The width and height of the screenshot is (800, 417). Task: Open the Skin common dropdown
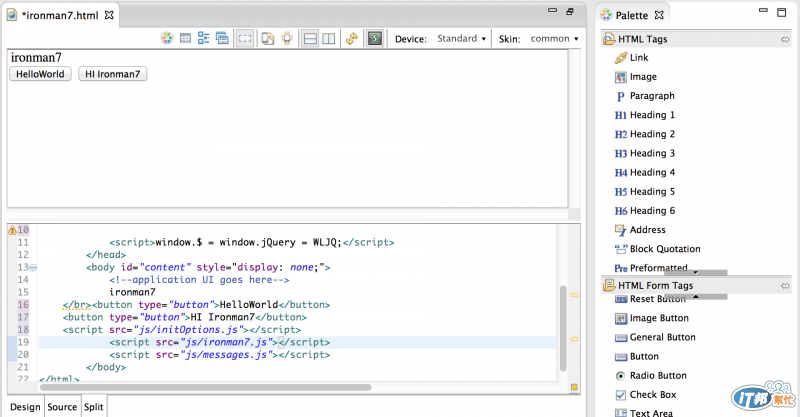coord(555,39)
